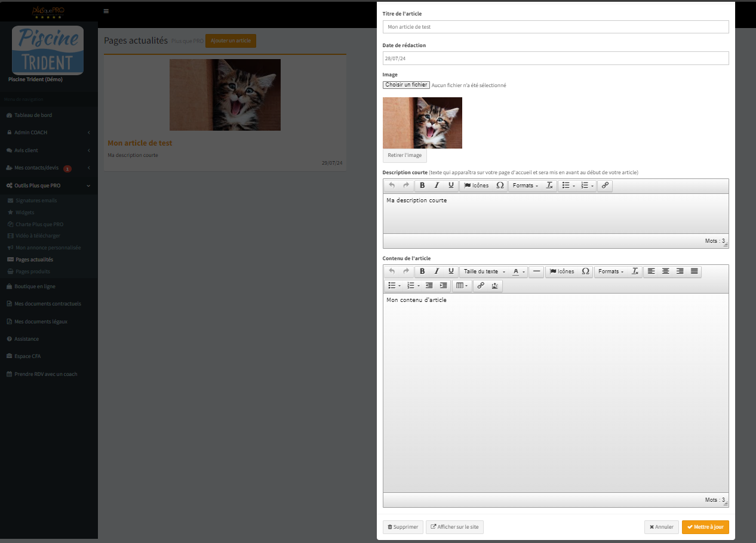The height and width of the screenshot is (543, 756).
Task: Open Formats dropdown in Contenu de l'article toolbar
Action: pos(611,271)
